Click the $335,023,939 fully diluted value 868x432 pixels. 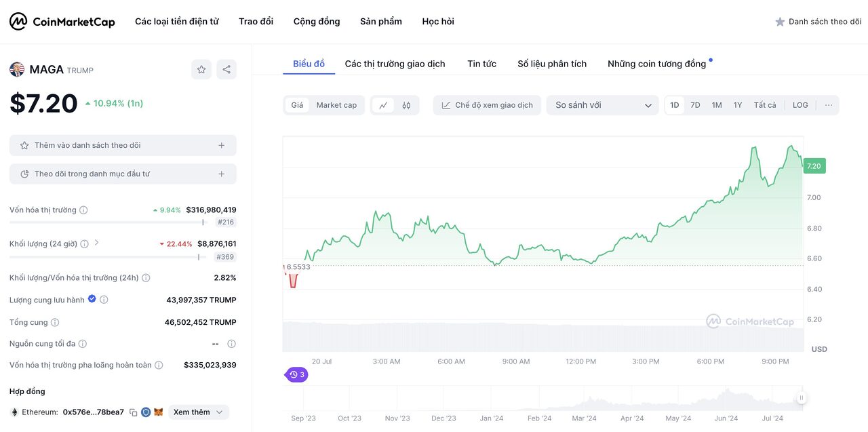coord(210,365)
